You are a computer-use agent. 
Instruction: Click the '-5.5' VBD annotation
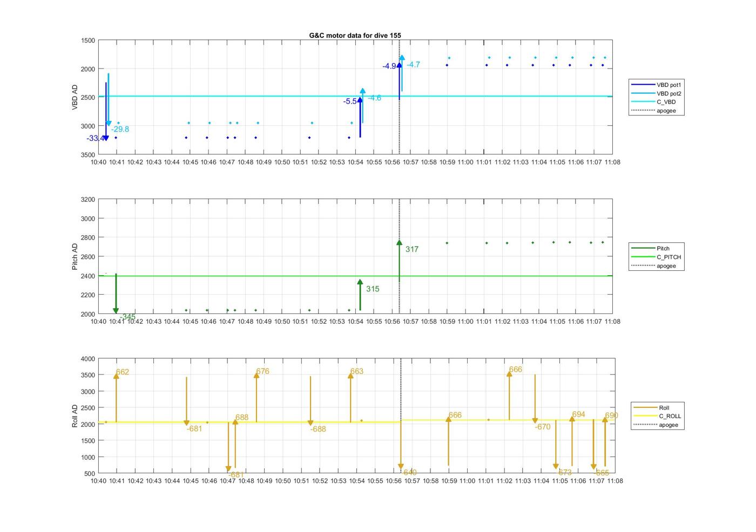click(x=350, y=101)
